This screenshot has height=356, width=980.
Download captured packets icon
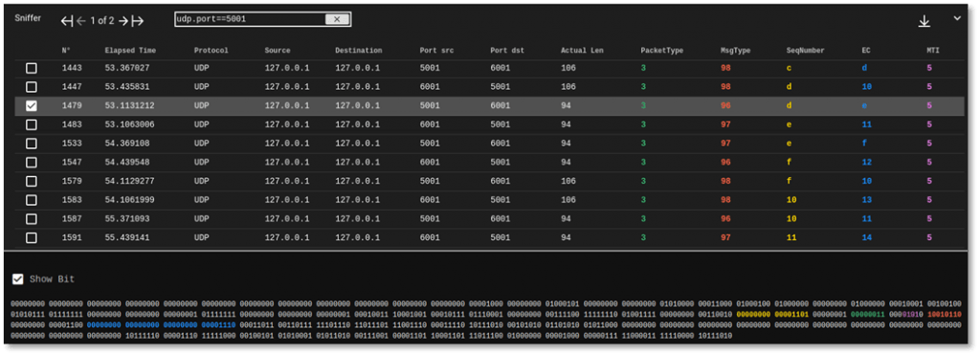[924, 21]
